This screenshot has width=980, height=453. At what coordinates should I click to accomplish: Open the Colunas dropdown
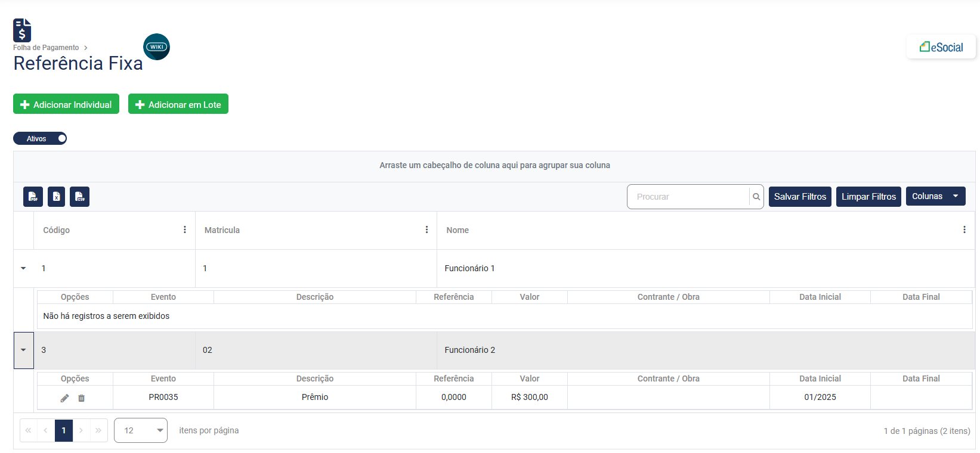pyautogui.click(x=935, y=196)
